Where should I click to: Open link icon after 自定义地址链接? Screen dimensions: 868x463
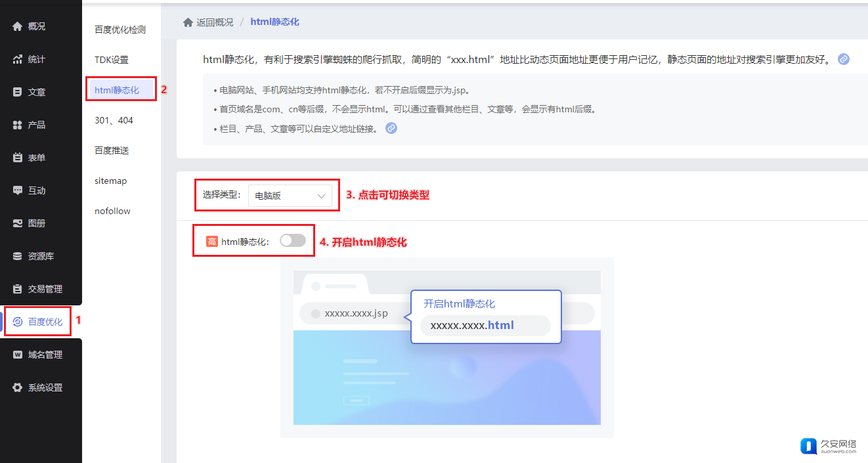391,128
